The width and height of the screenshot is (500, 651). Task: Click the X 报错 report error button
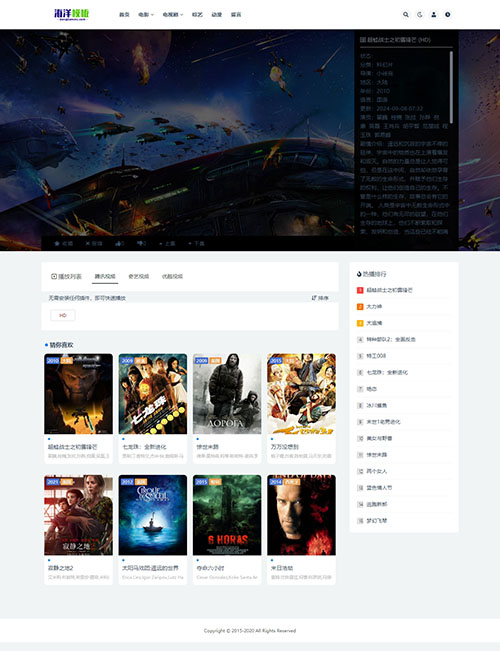tap(94, 244)
